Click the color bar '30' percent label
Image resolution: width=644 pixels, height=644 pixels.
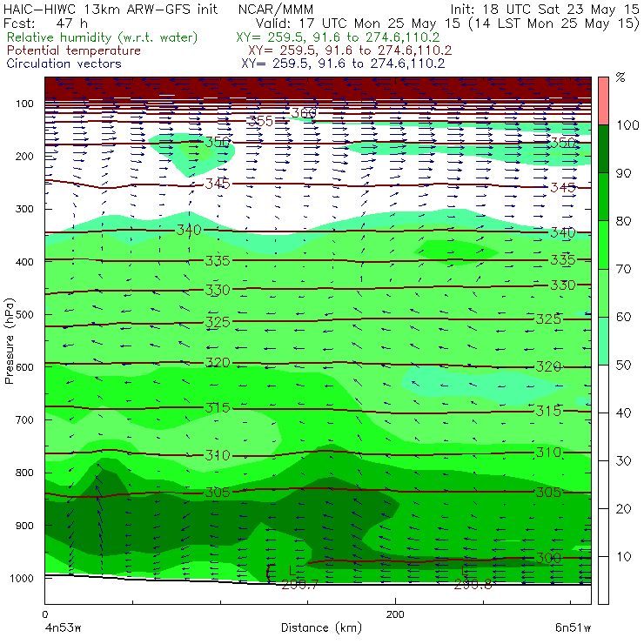[623, 461]
